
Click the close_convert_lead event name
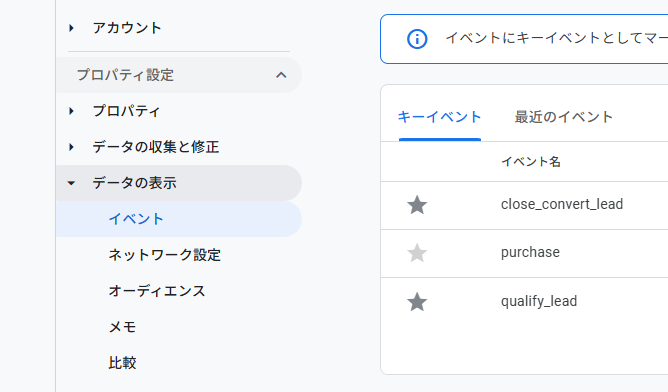pyautogui.click(x=562, y=204)
